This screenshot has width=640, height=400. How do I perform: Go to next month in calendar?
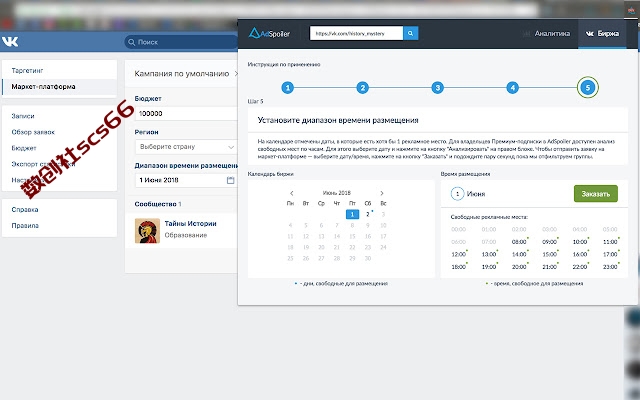382,193
